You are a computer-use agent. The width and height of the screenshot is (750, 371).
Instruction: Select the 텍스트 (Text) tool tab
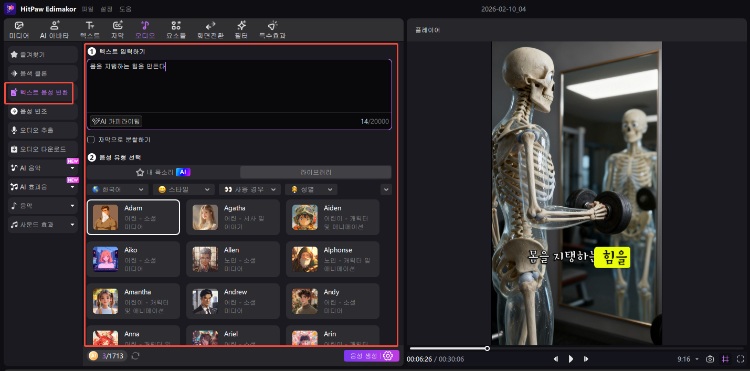pos(89,30)
